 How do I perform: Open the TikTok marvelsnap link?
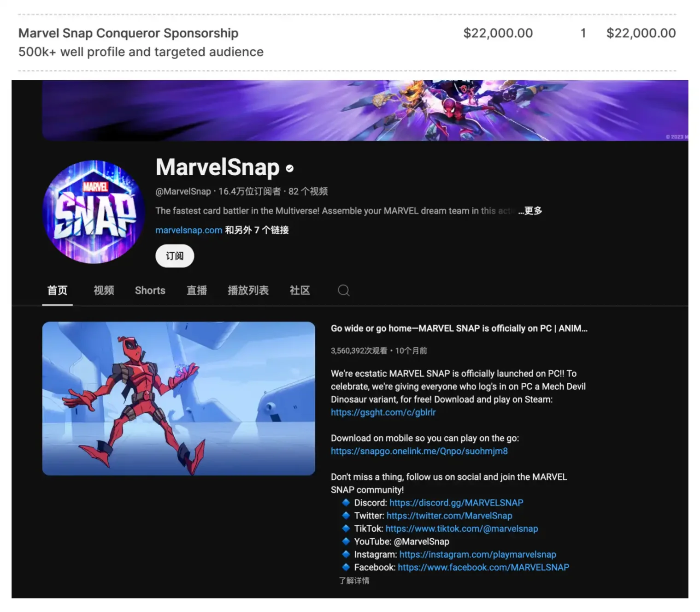pos(462,529)
